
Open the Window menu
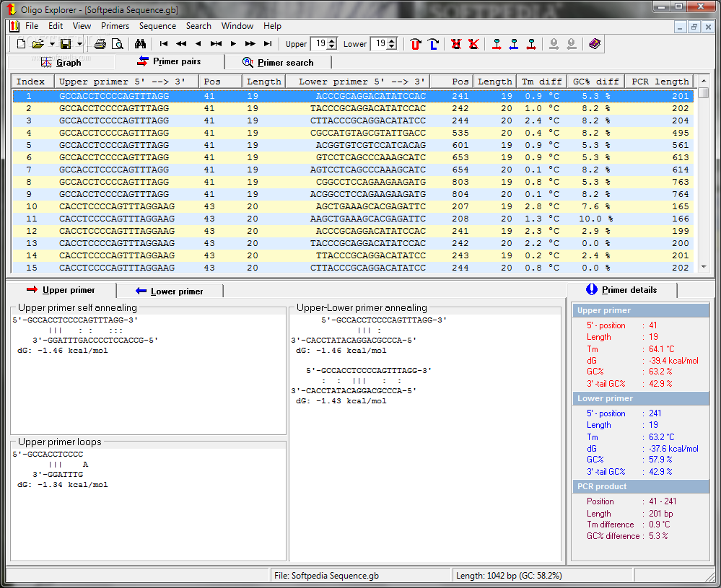coord(237,26)
